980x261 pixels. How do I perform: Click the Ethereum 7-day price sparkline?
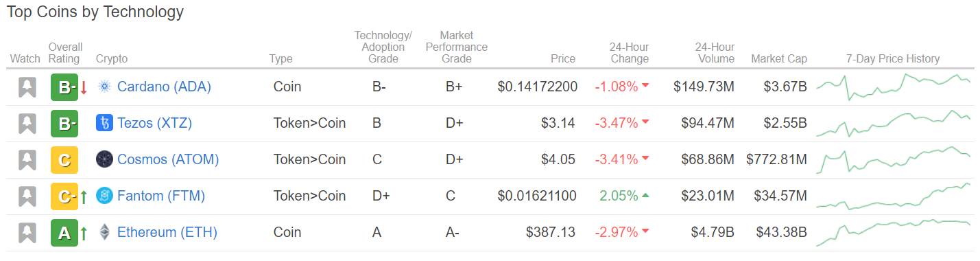(x=894, y=232)
